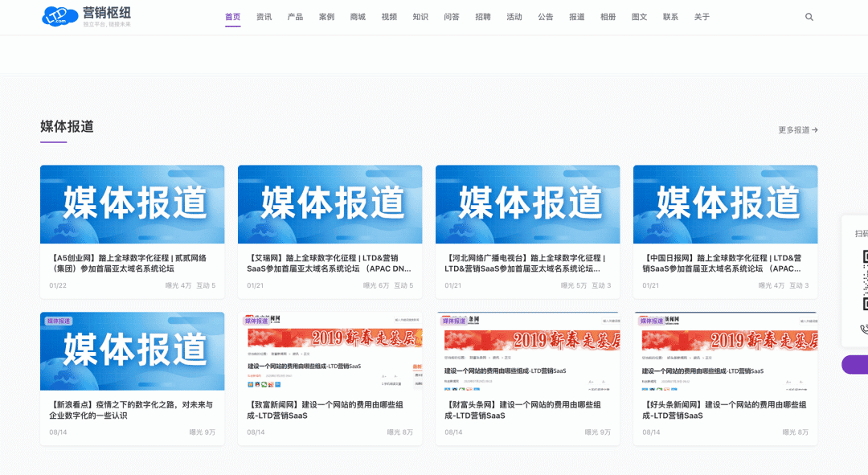Open the 新浪看点 article thumbnail
Screen dimensions: 868x475
(x=133, y=351)
